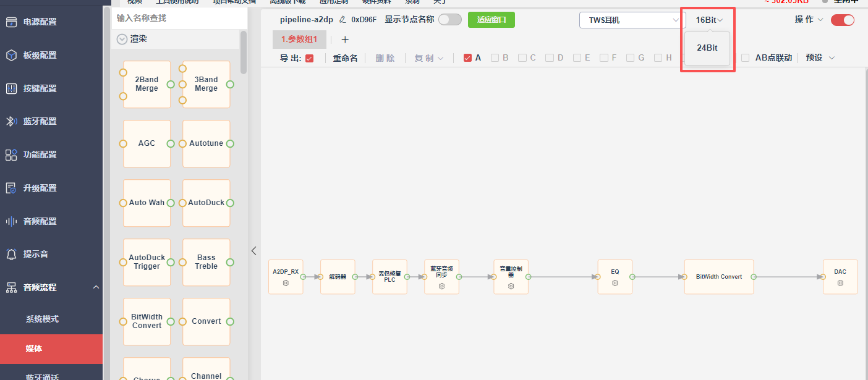Expand the 预设 dropdown

point(820,58)
